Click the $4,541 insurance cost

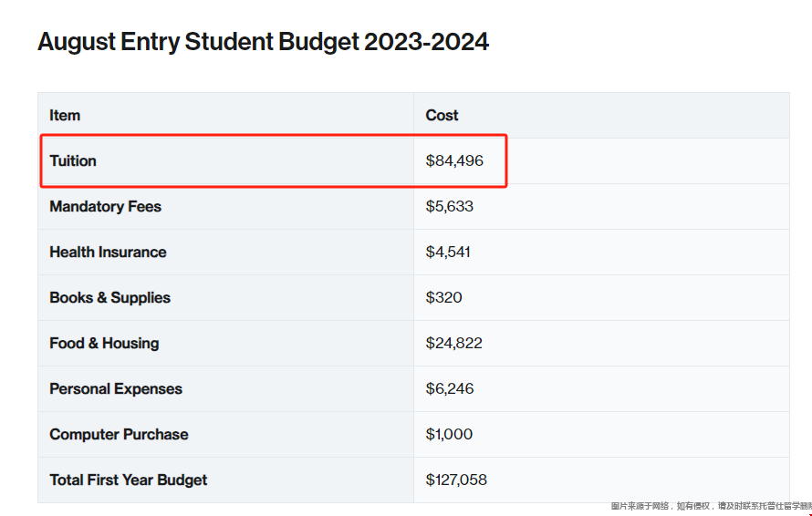click(x=448, y=253)
